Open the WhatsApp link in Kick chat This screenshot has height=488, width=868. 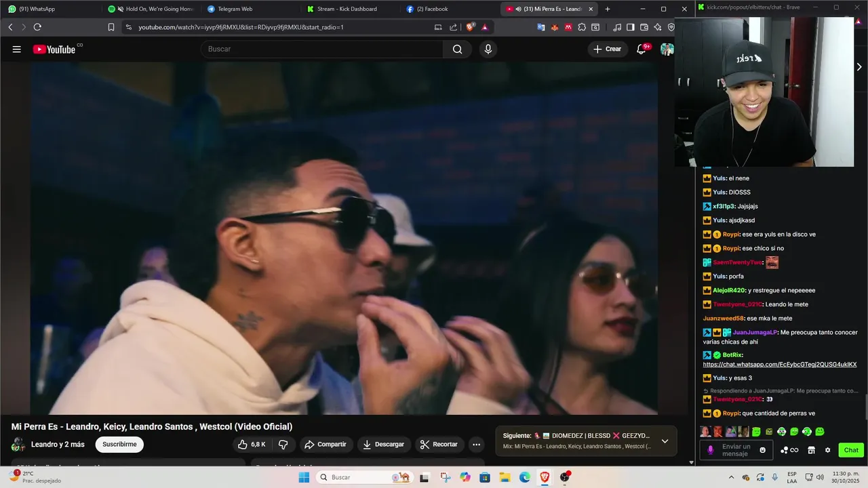780,365
